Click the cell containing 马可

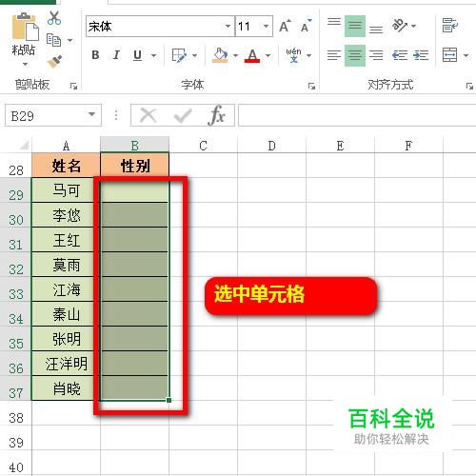point(66,190)
